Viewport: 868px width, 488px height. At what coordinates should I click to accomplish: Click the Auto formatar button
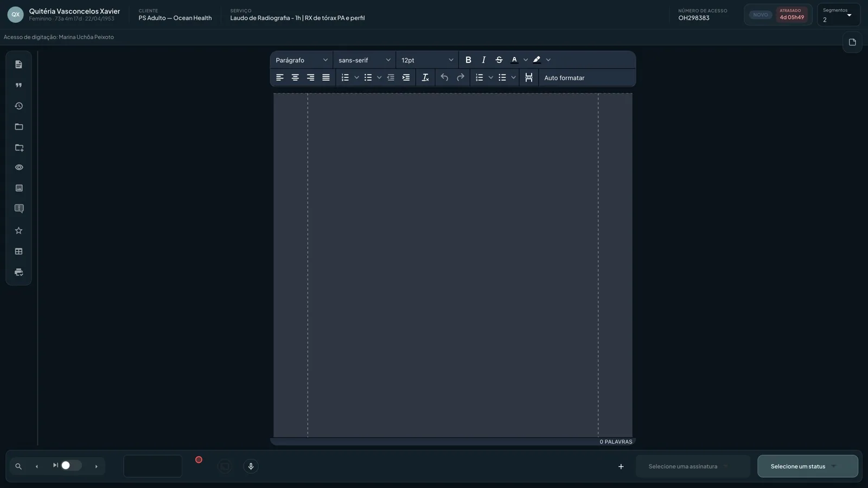(x=564, y=78)
